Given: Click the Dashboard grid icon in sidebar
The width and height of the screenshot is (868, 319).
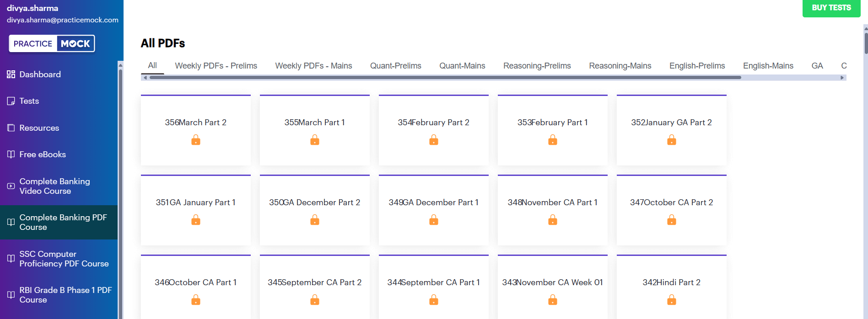Looking at the screenshot, I should pos(11,74).
